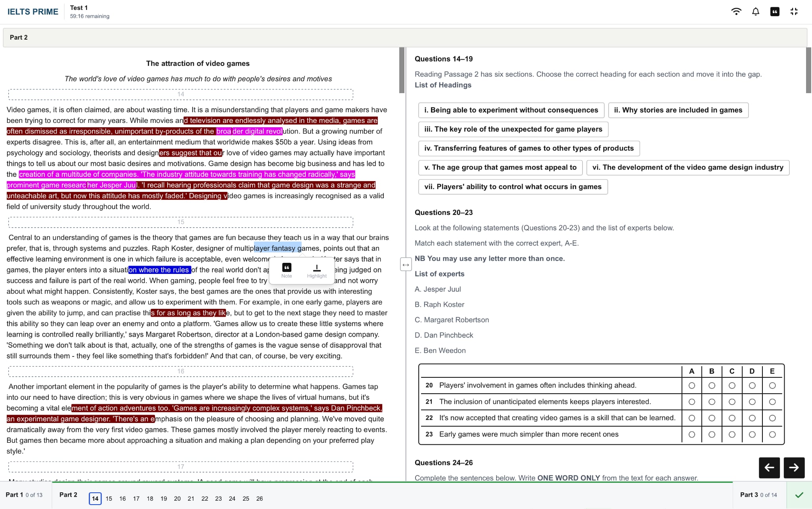Click the heading gap for section 17
812x509 pixels.
pos(181,467)
